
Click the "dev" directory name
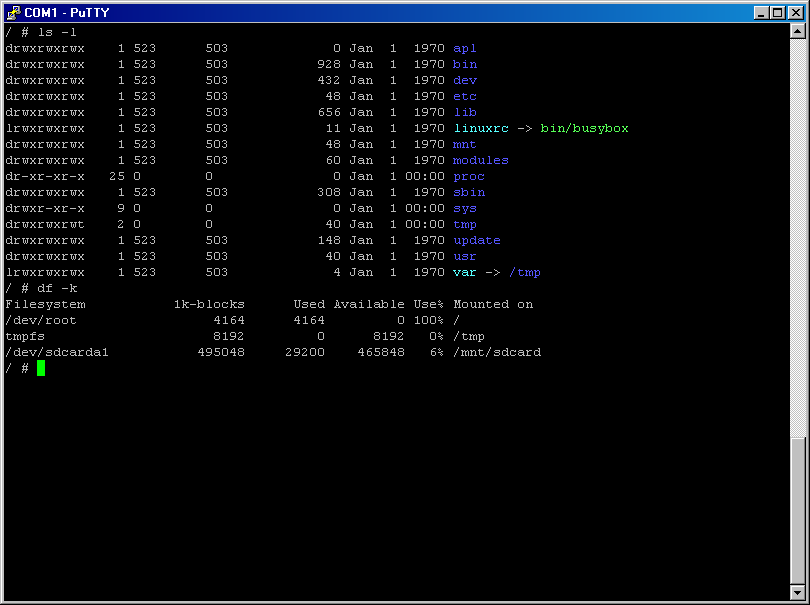[x=465, y=80]
